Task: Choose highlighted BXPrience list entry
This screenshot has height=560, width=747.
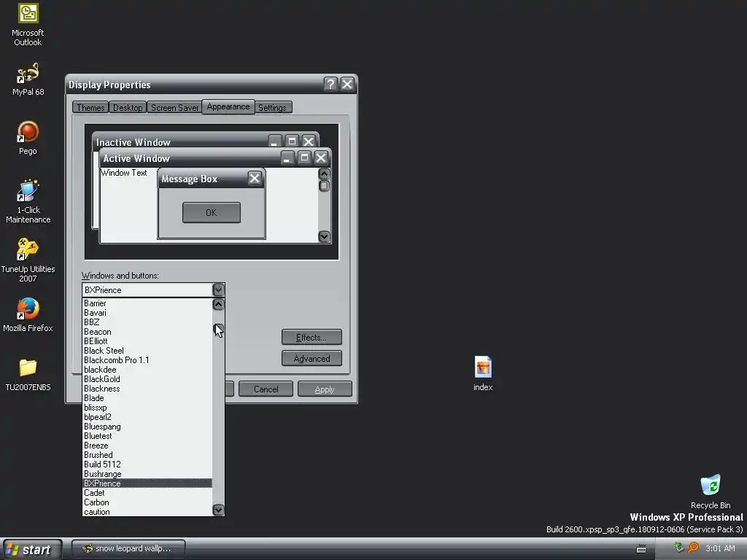Action: click(x=147, y=483)
